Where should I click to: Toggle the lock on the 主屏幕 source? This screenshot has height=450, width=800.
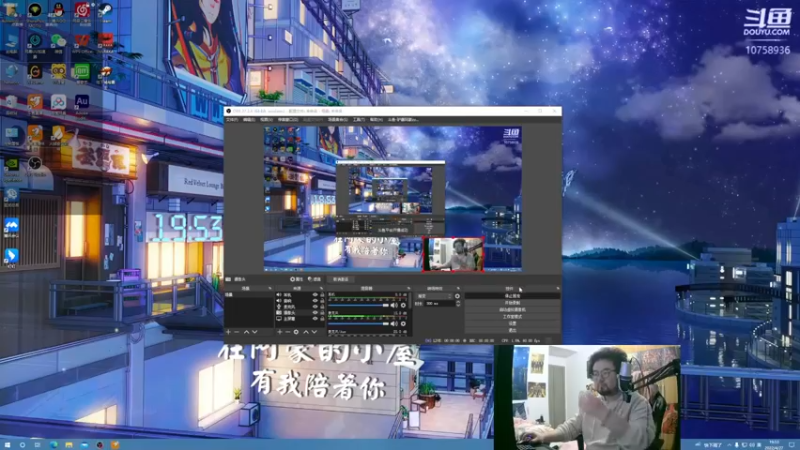(322, 319)
